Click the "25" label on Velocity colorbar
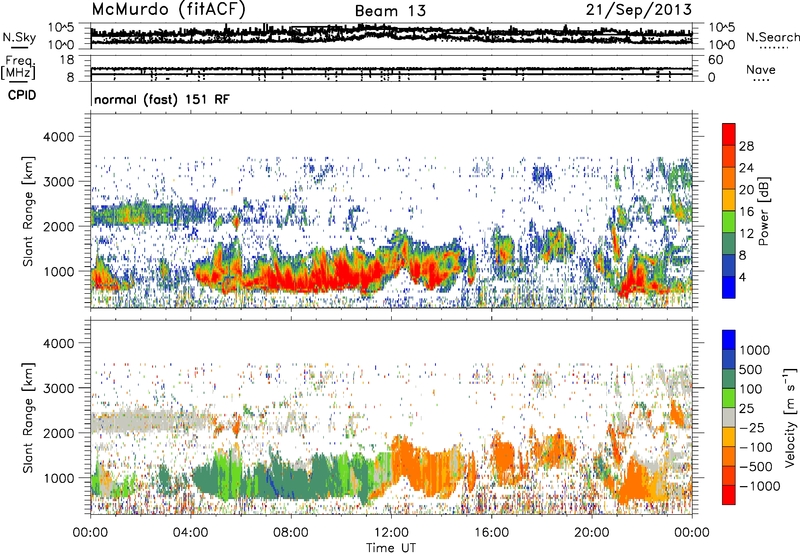This screenshot has width=800, height=554. pos(747,409)
